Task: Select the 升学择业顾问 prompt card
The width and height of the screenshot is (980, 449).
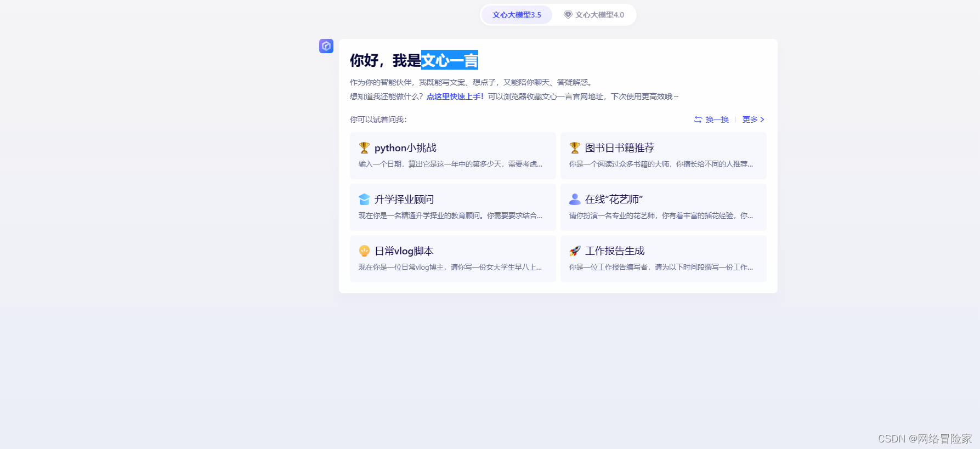Action: click(453, 207)
